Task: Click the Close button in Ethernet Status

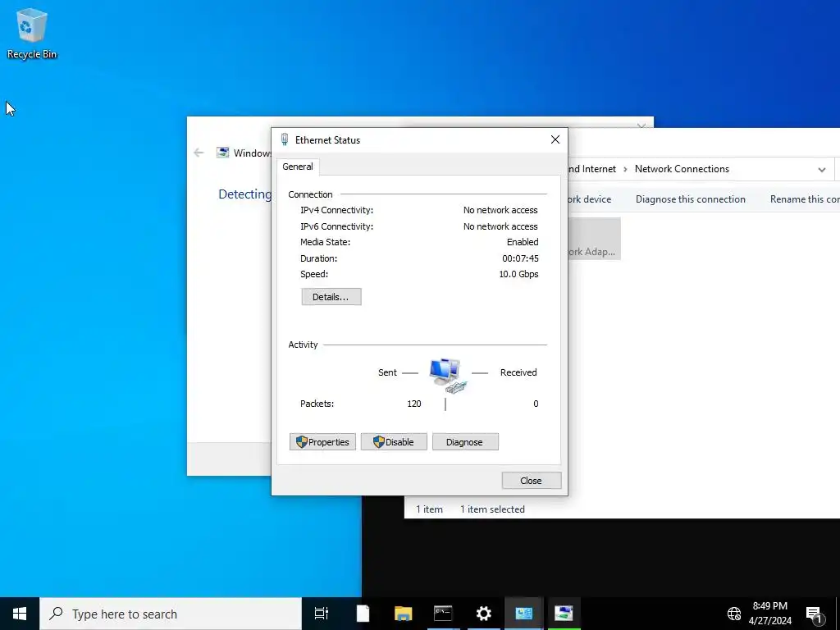Action: pyautogui.click(x=531, y=481)
